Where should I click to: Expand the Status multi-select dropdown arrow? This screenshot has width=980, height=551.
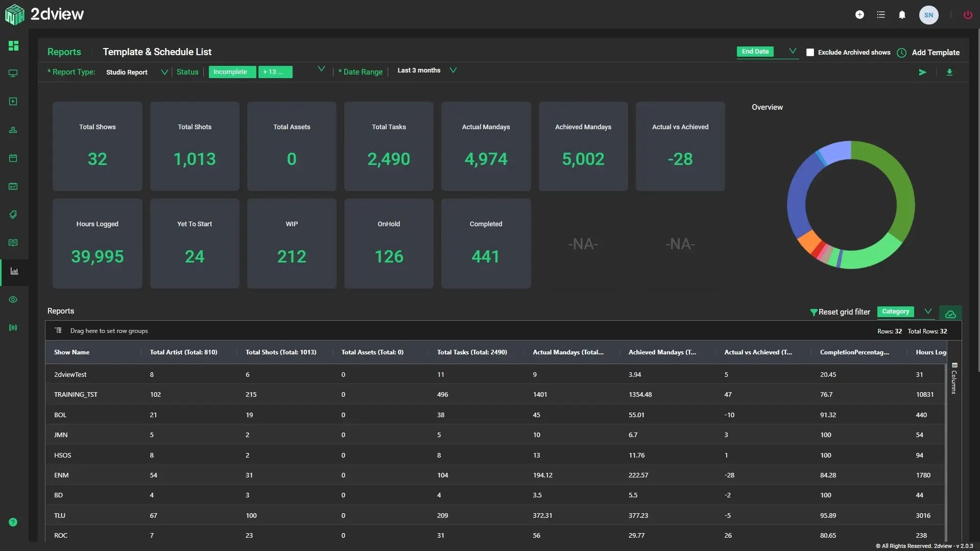click(321, 69)
